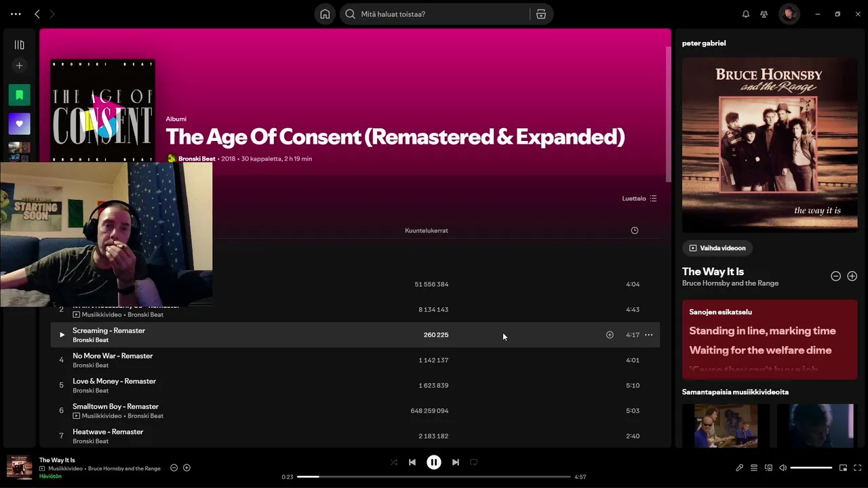Open the user profile avatar menu

pos(789,14)
